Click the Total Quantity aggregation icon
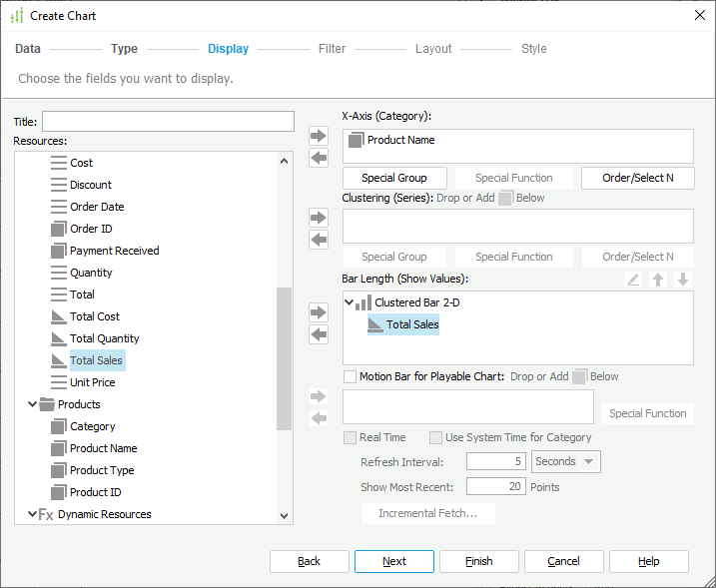Image resolution: width=716 pixels, height=588 pixels. pyautogui.click(x=59, y=338)
